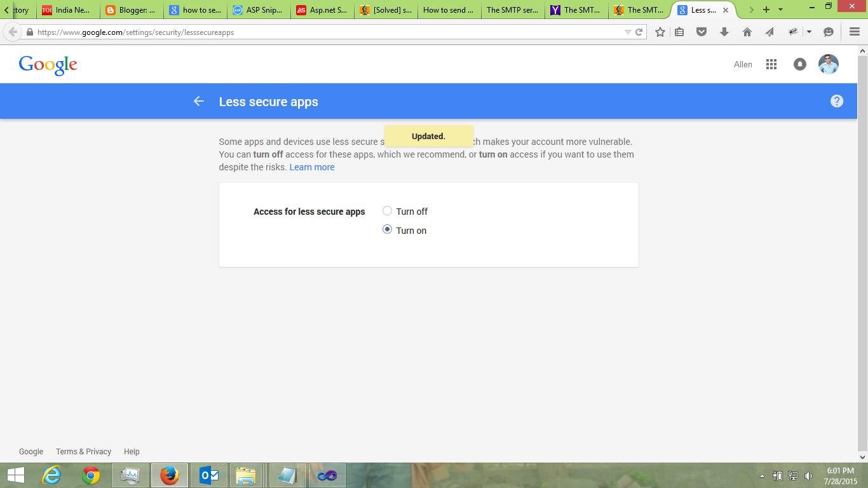
Task: Open the Pocket save icon
Action: click(x=702, y=30)
